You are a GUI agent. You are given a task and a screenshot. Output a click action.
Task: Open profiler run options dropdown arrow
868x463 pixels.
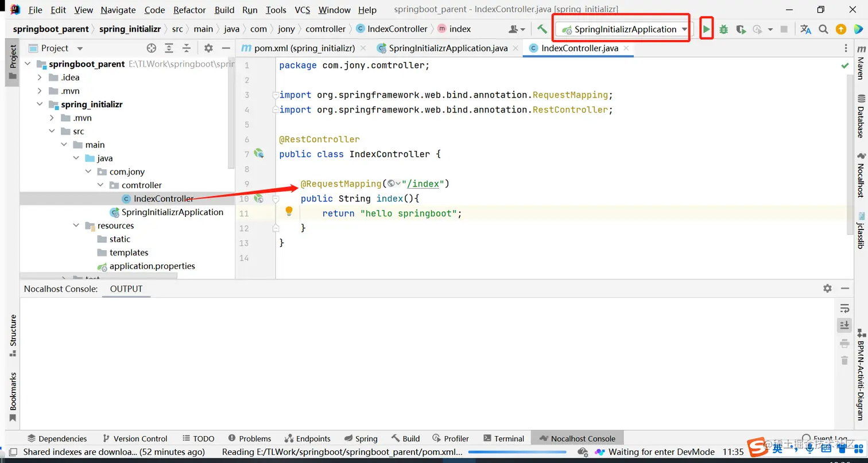point(770,29)
